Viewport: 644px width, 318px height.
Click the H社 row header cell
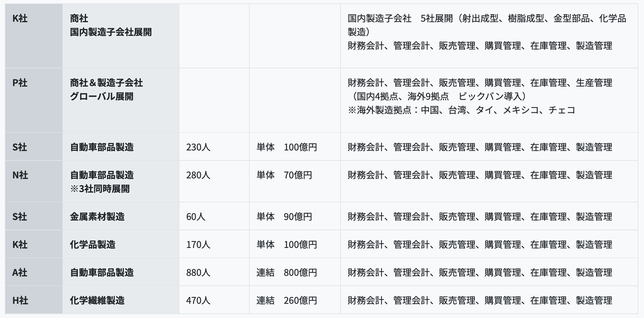click(x=34, y=300)
